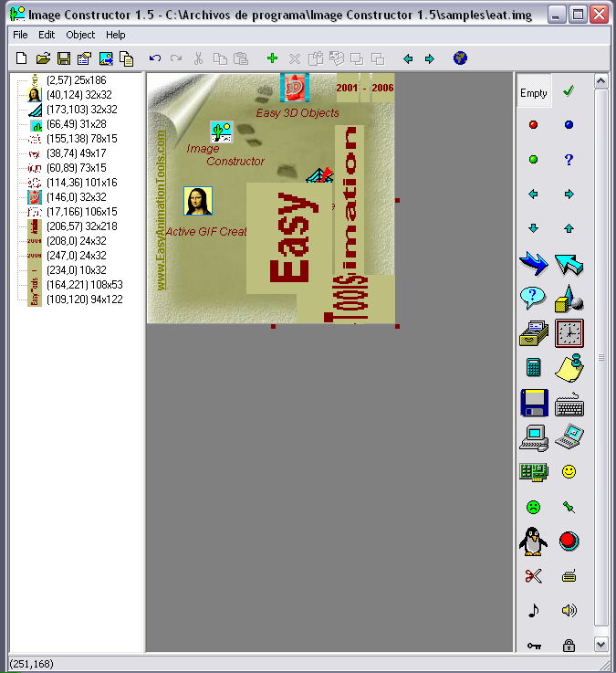Click the Mona Lisa thumbnail on canvas
Screen dimensions: 616x673
click(198, 201)
